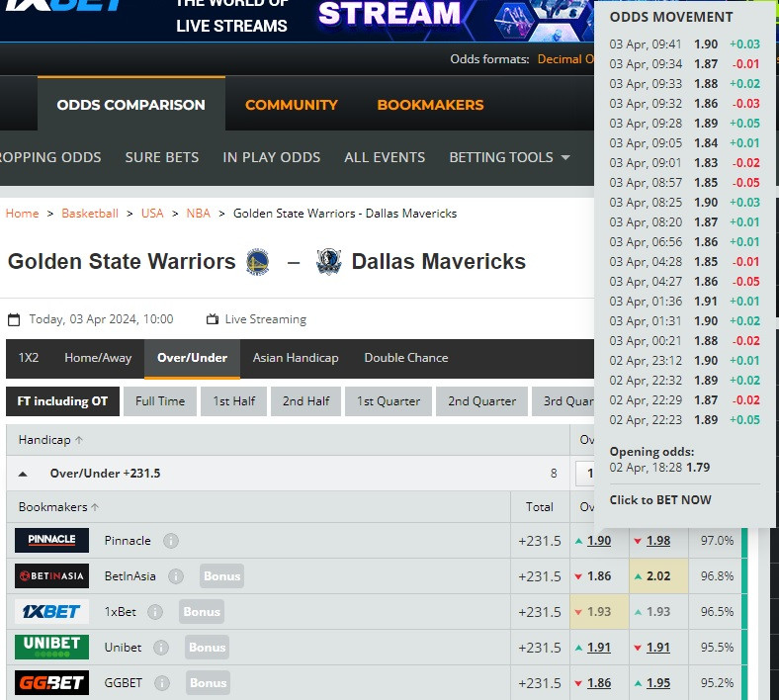Viewport: 779px width, 700px height.
Task: Click USA breadcrumb link
Action: click(x=152, y=214)
